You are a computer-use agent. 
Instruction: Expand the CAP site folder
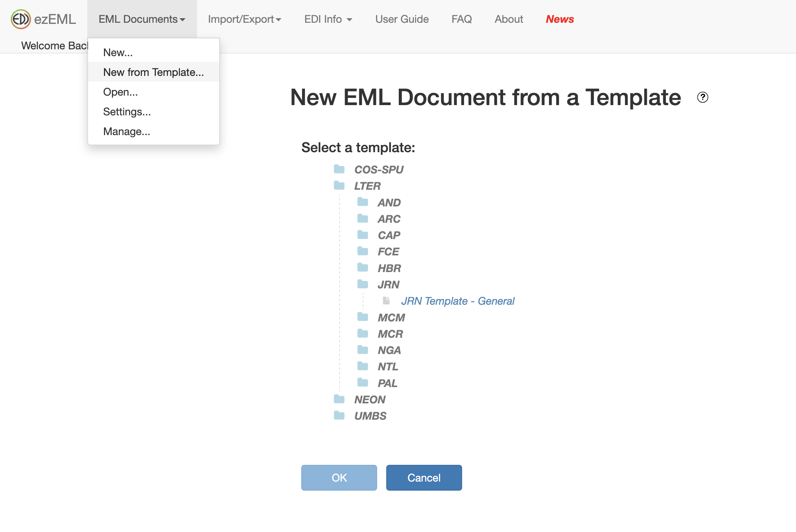click(389, 235)
